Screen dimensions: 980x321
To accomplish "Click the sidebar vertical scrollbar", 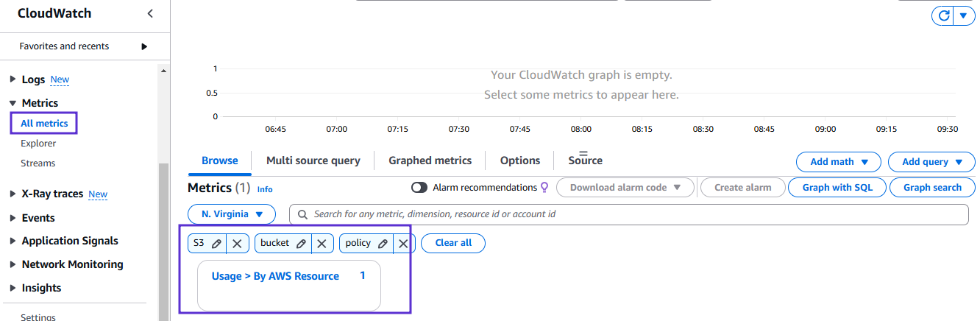I will pyautogui.click(x=163, y=243).
